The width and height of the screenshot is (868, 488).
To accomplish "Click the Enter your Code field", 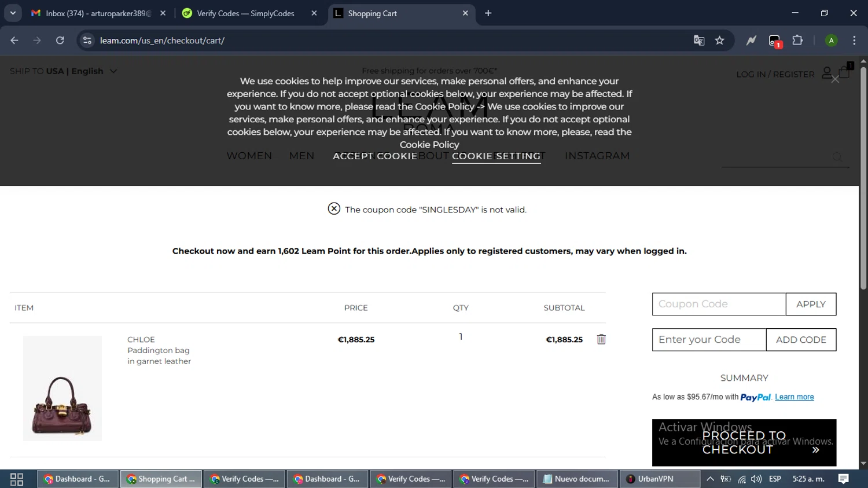I will point(709,340).
